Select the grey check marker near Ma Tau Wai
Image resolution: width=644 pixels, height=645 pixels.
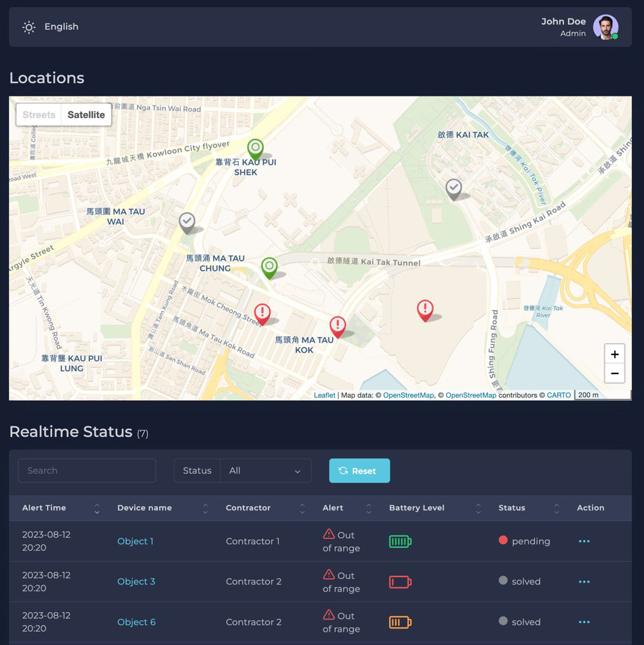(187, 223)
